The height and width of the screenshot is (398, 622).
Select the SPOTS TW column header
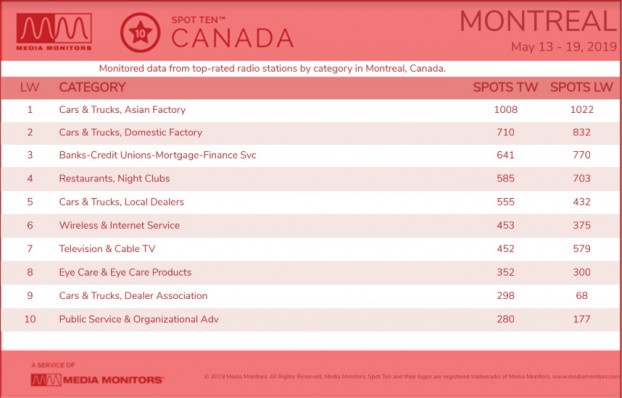click(505, 87)
